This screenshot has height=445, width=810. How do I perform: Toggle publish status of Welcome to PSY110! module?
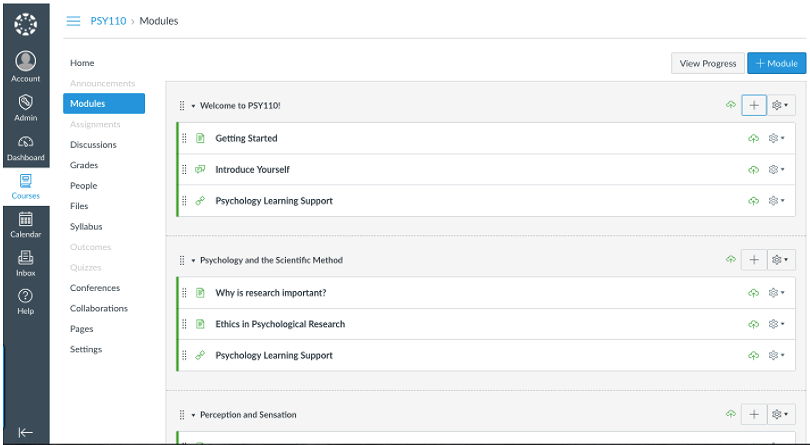pyautogui.click(x=730, y=105)
